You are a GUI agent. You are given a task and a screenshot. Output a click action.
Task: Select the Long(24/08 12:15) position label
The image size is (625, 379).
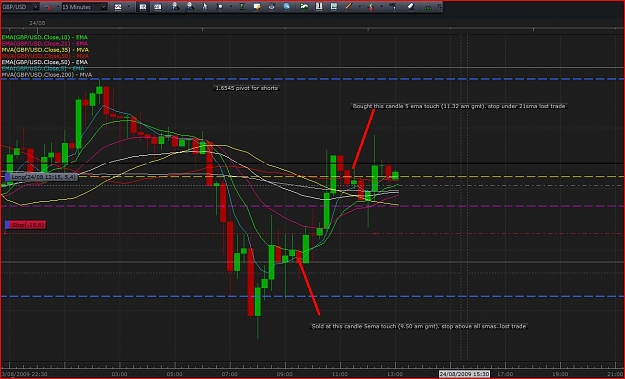[x=41, y=177]
